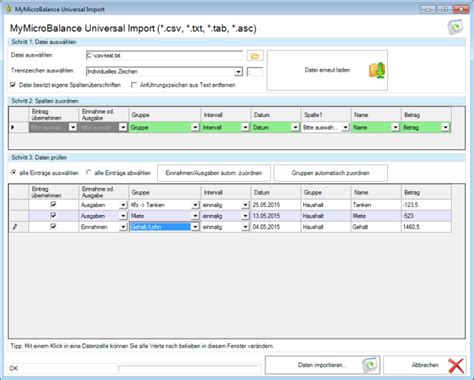The image size is (474, 380).
Task: Click the import progress bar at bottom
Action: point(189,368)
